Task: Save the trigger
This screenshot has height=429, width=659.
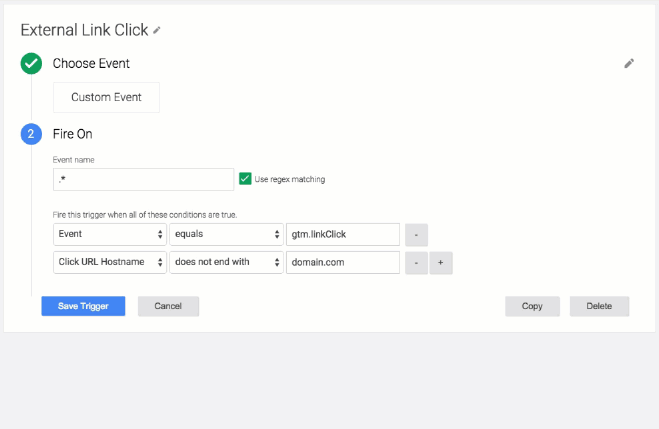Action: pos(83,306)
